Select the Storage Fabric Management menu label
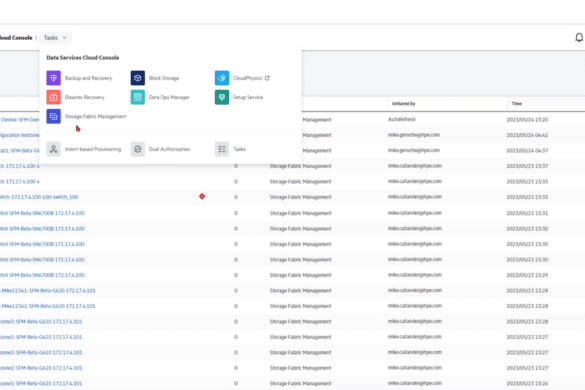The height and width of the screenshot is (390, 585). (96, 116)
